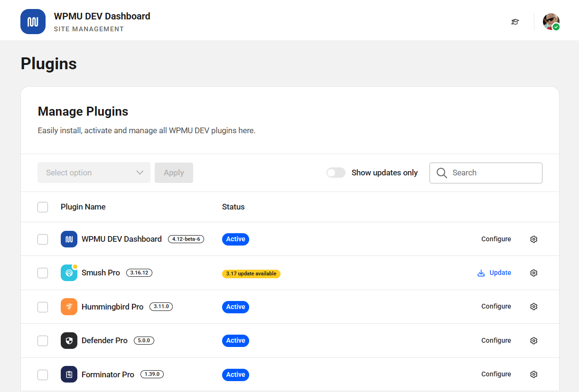The image size is (579, 392).
Task: Click the Smush Pro plugin name
Action: 101,273
